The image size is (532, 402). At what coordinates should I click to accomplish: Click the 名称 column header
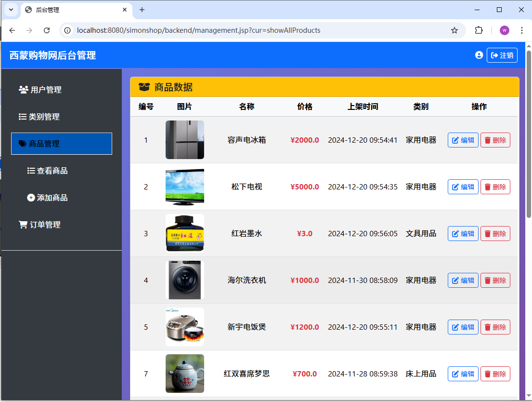coord(247,107)
